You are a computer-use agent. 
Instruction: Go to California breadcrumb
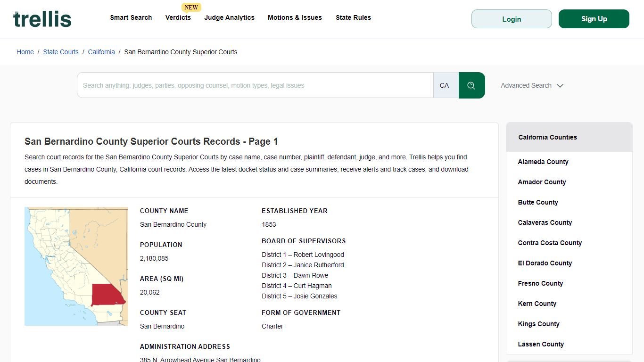101,52
